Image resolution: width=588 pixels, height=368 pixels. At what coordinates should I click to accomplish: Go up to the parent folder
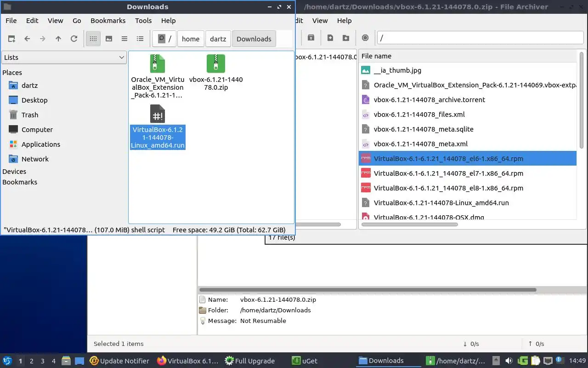pos(58,39)
